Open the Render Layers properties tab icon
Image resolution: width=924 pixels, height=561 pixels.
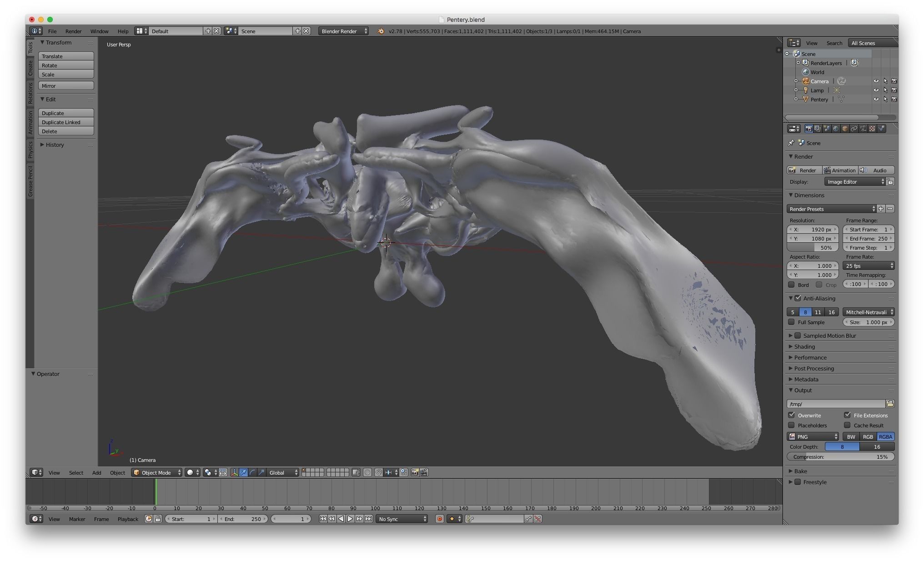point(818,129)
